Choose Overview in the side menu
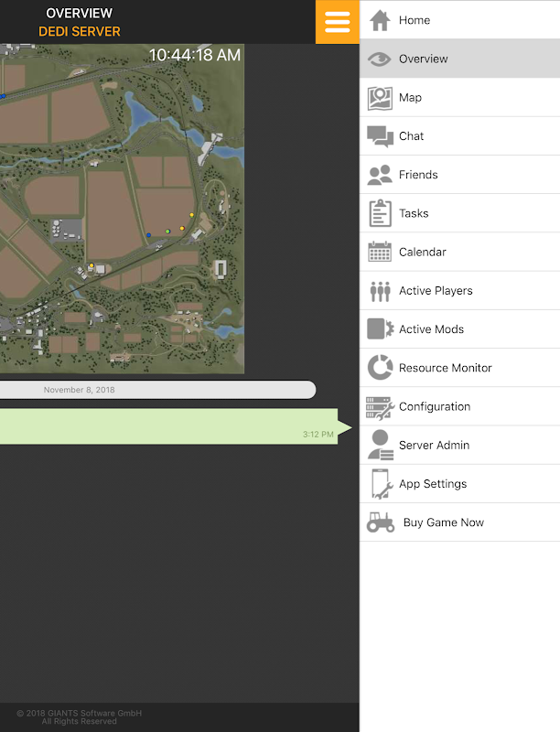The height and width of the screenshot is (732, 560). pos(459,59)
